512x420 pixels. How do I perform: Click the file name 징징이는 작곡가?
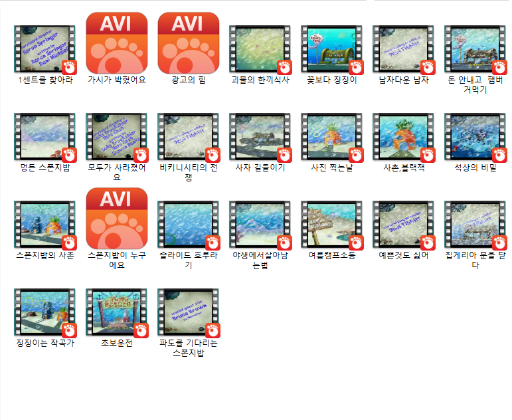click(44, 343)
